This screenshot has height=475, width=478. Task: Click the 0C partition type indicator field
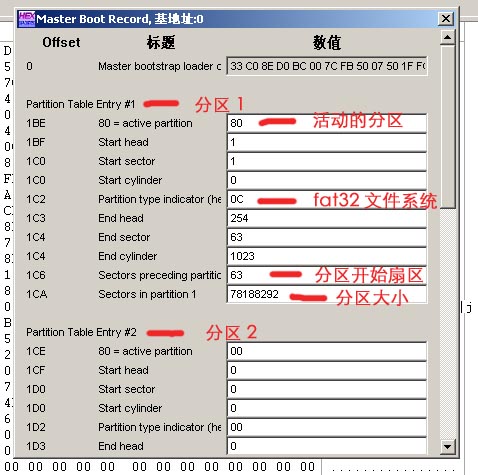(327, 199)
